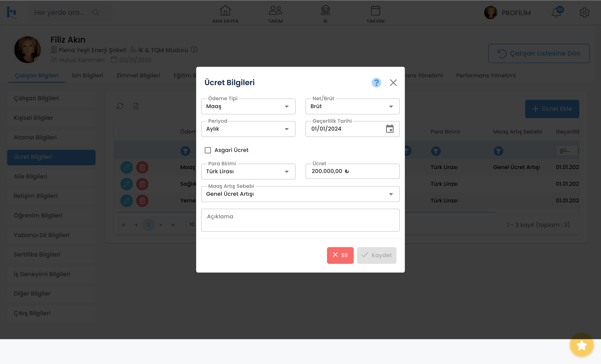This screenshot has width=601, height=364.
Task: Open the Performans Yönetimi tab
Action: [x=486, y=76]
